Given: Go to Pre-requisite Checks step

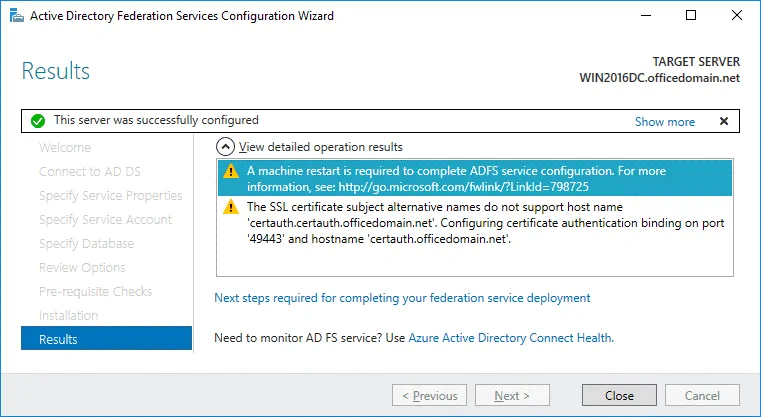Looking at the screenshot, I should pyautogui.click(x=95, y=291).
